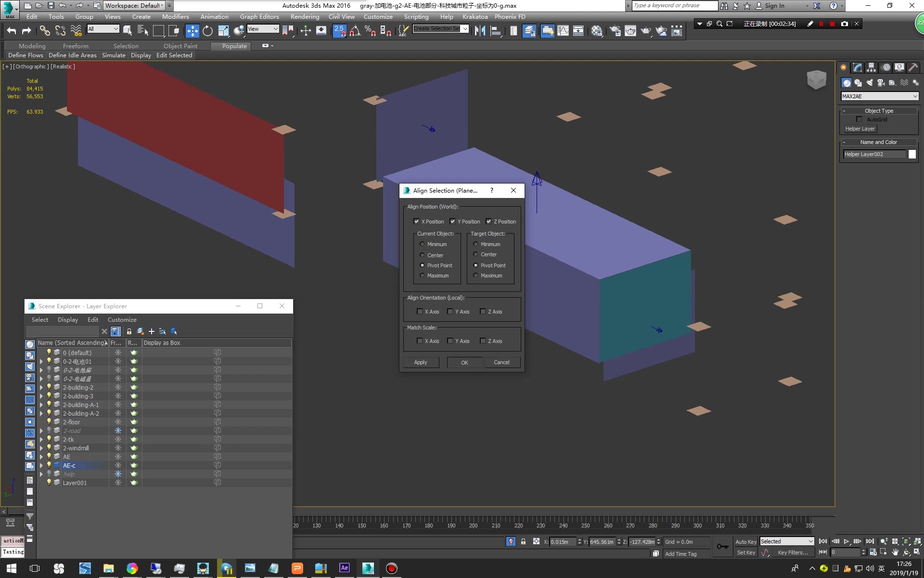Image resolution: width=924 pixels, height=578 pixels.
Task: Expand the 2-building-2 layer
Action: 41,387
